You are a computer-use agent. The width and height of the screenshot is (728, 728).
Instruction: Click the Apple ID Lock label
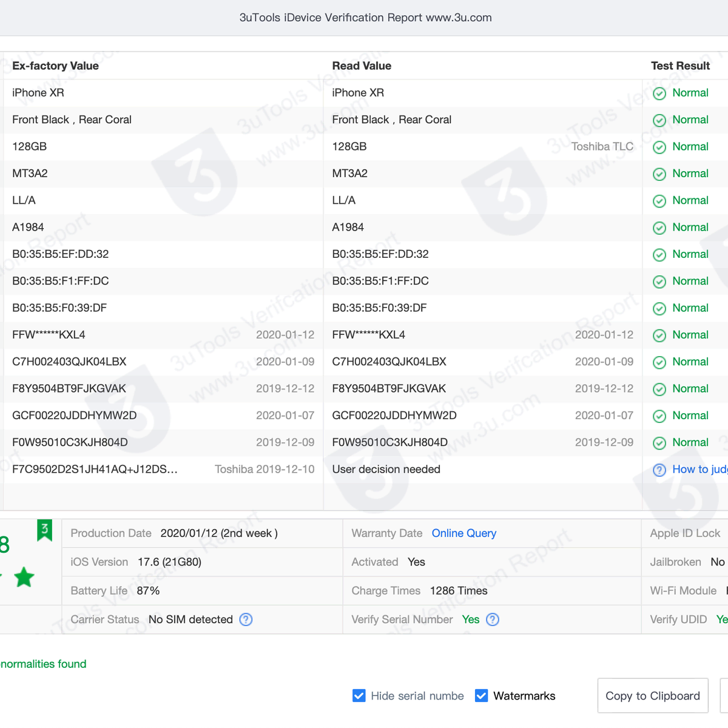click(x=685, y=533)
